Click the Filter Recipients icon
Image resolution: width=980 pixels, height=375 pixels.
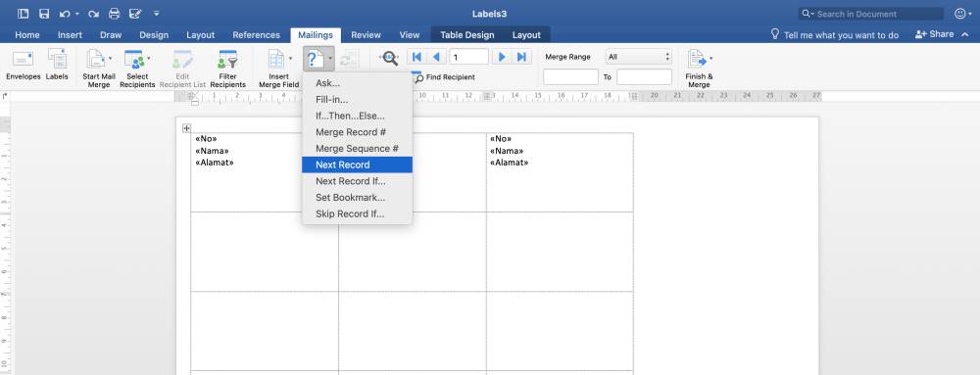tap(227, 60)
